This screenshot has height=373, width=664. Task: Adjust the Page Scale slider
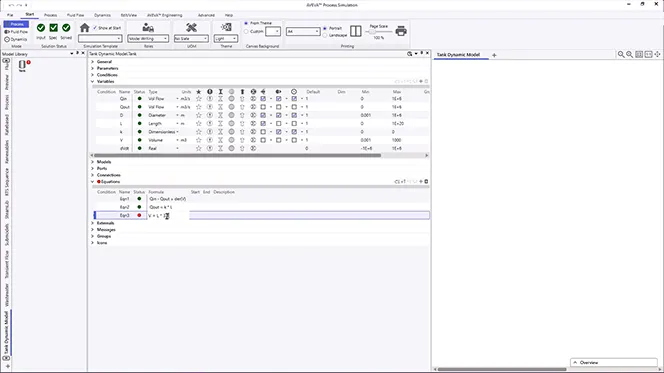(x=372, y=32)
